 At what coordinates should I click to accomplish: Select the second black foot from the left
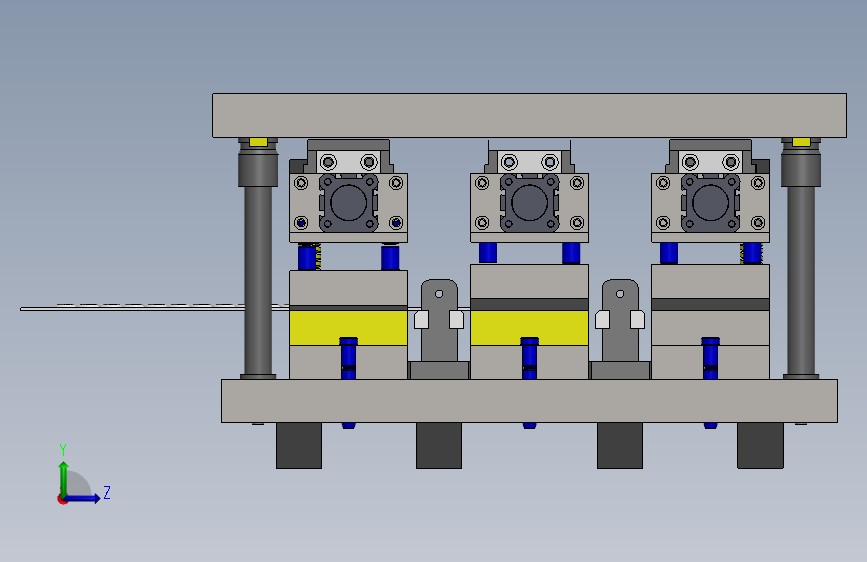coord(438,445)
